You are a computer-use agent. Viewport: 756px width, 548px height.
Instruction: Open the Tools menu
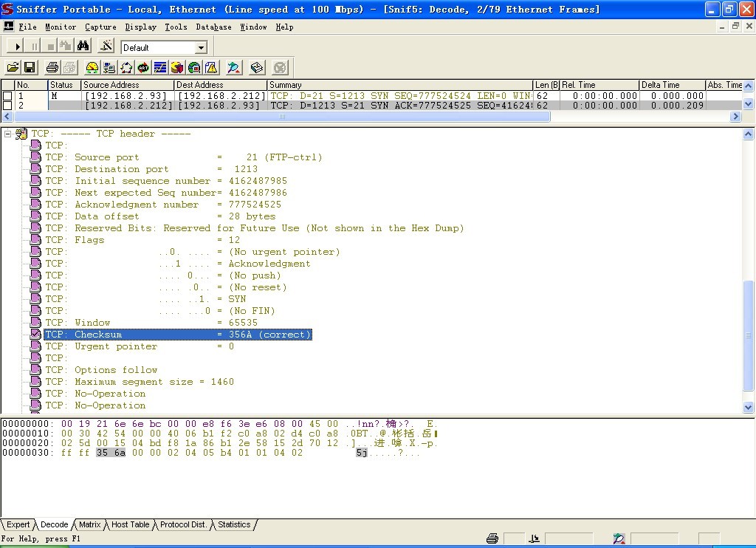pos(176,27)
